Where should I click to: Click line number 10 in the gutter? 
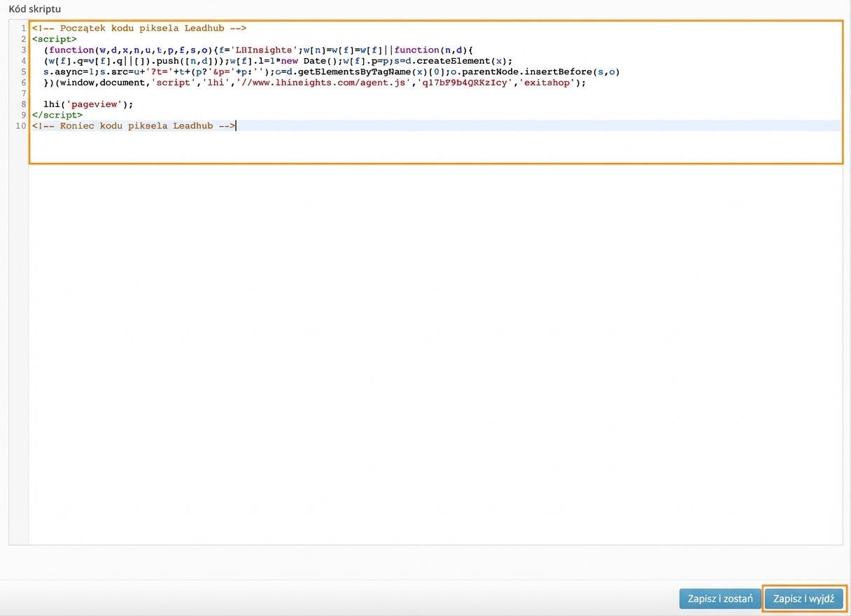click(x=21, y=126)
